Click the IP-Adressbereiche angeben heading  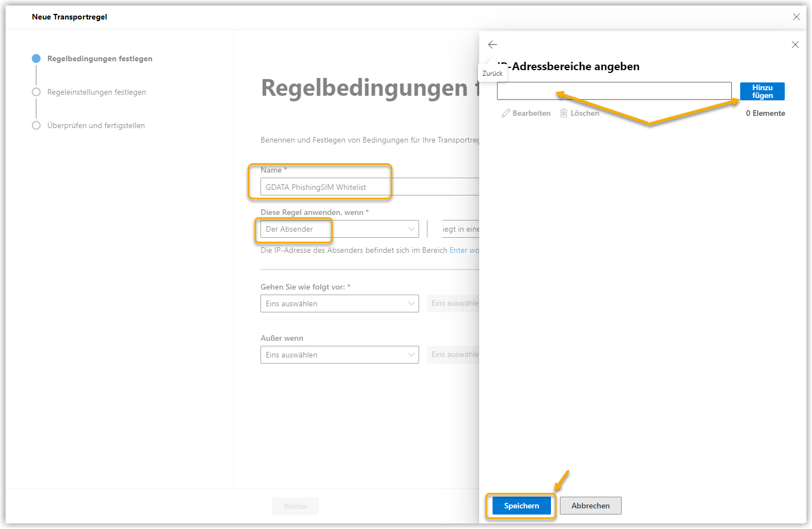click(x=568, y=66)
